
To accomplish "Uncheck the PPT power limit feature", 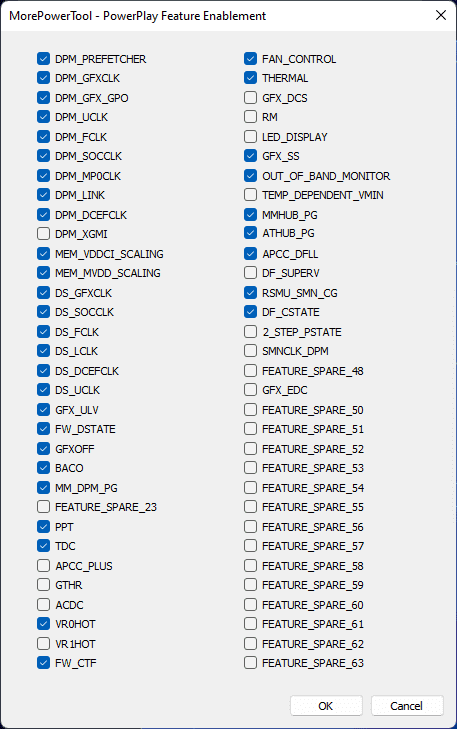I will (43, 526).
